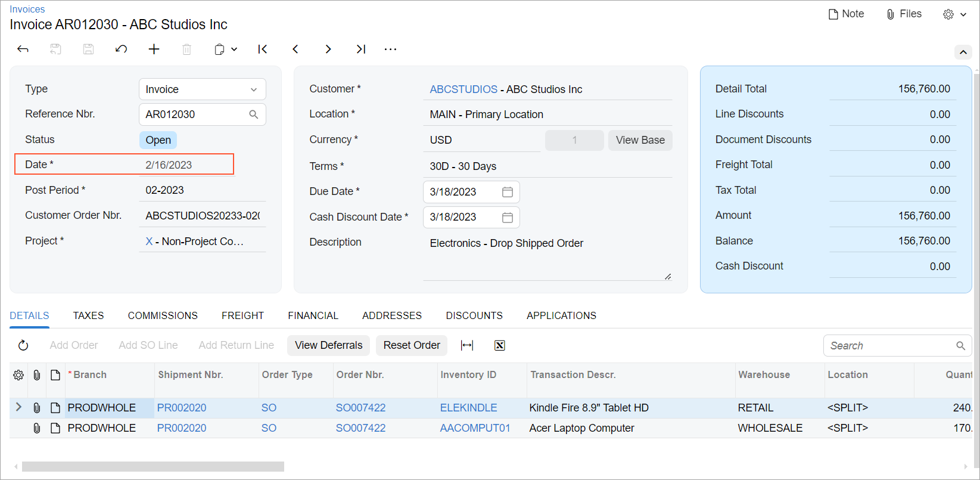Jump to the last record

[x=360, y=49]
